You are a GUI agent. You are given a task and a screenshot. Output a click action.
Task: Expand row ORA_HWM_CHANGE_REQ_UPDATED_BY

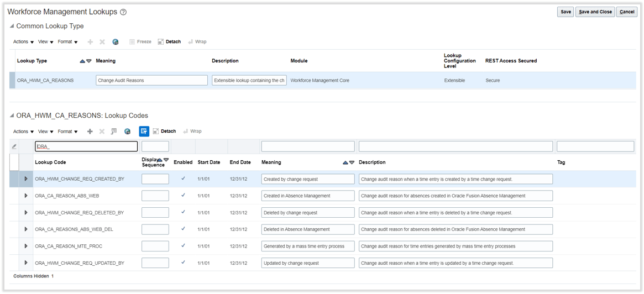coord(26,263)
